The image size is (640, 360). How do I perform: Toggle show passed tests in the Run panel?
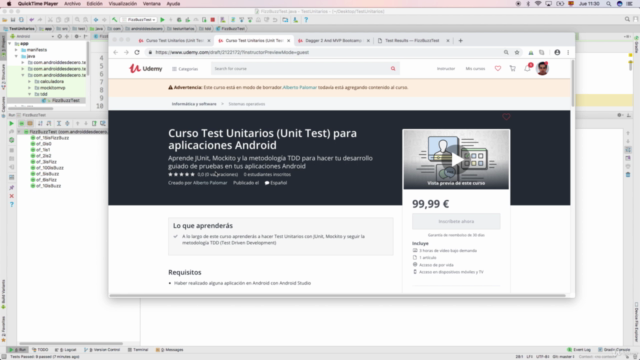(x=21, y=123)
